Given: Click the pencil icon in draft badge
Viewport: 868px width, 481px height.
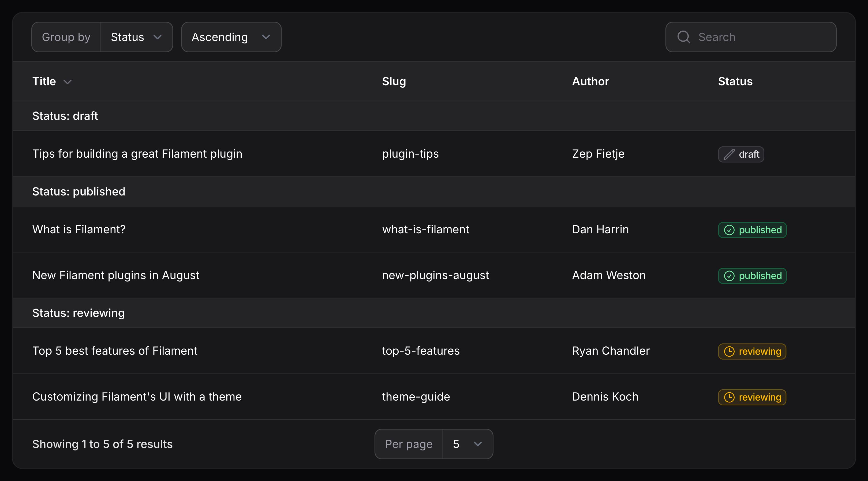Looking at the screenshot, I should 729,154.
